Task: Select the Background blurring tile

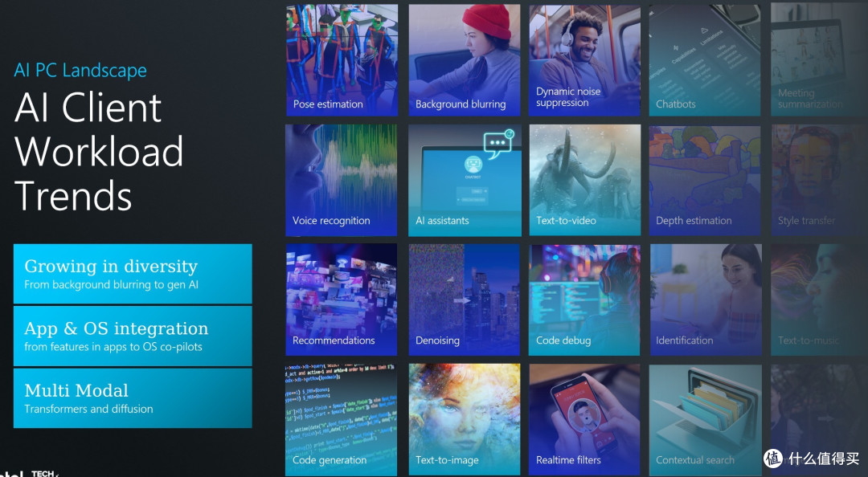Action: [x=464, y=60]
